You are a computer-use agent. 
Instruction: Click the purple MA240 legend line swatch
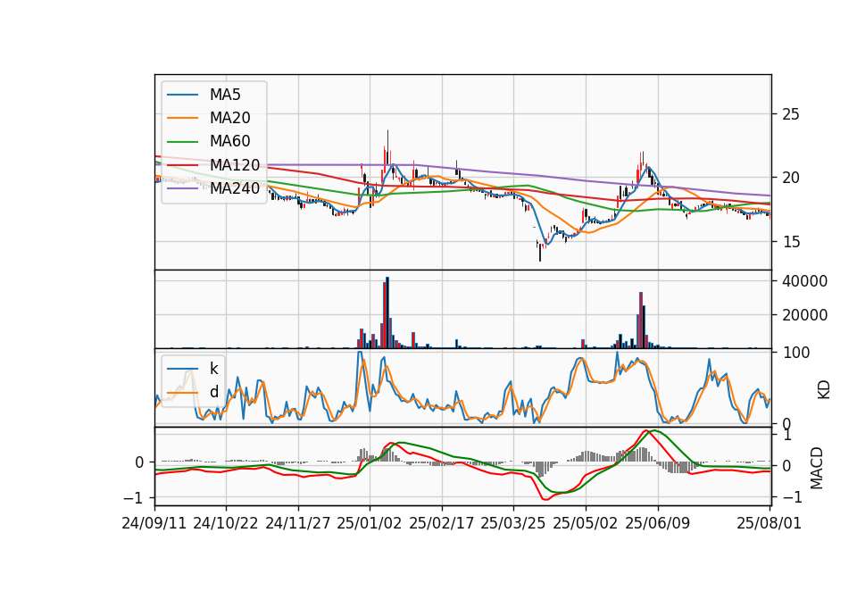182,188
